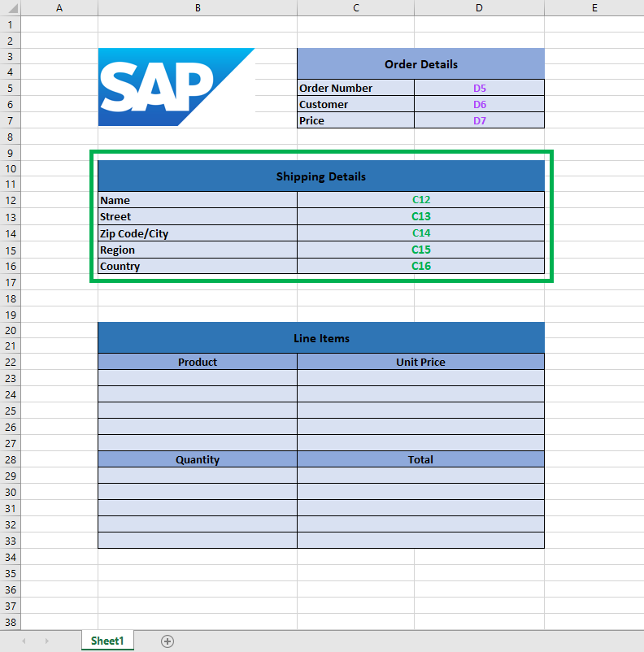Select the Quantity heading cell
The image size is (644, 652).
[x=198, y=459]
